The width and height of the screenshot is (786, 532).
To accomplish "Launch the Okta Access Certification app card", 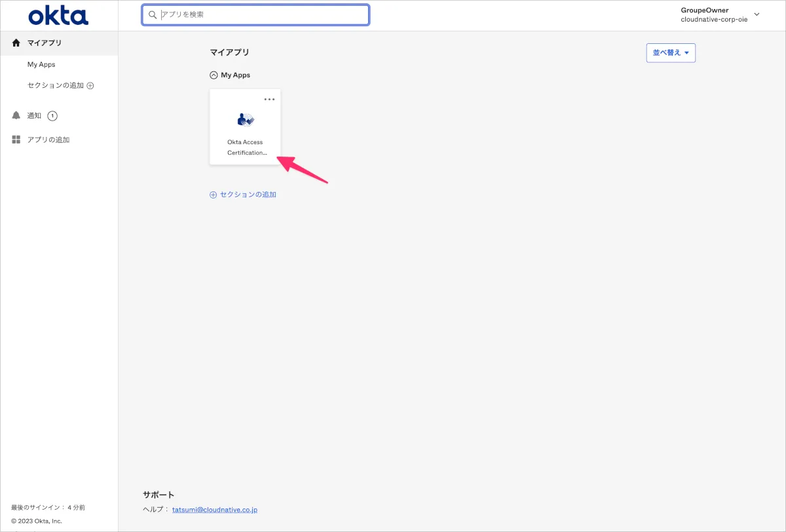I will point(245,126).
